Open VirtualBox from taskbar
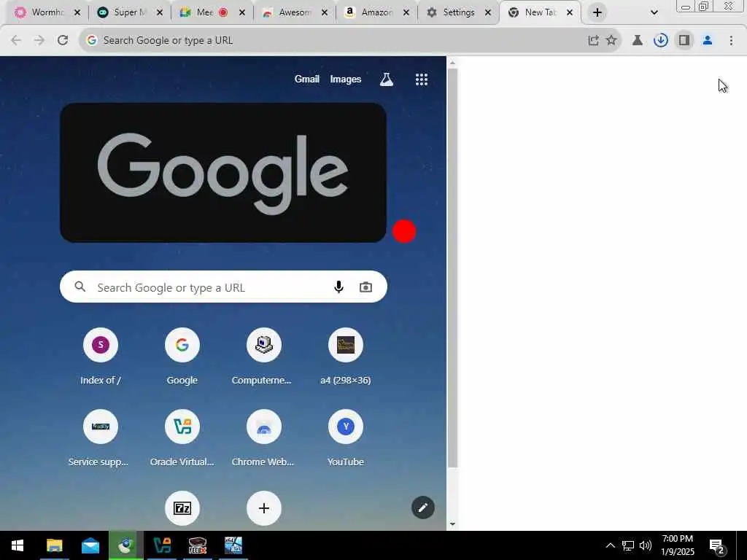Viewport: 747px width, 560px height. (162, 545)
